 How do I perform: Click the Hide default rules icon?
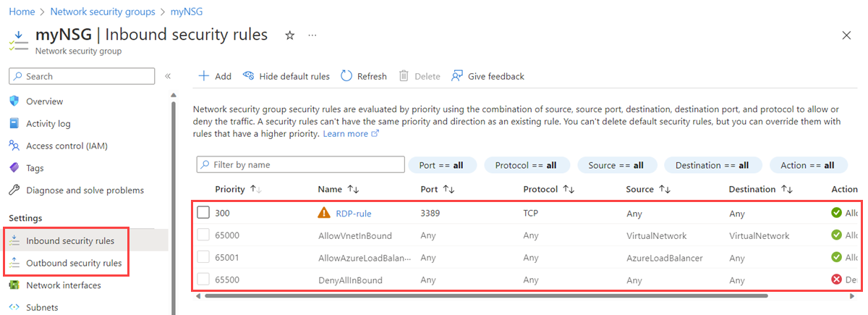(249, 76)
